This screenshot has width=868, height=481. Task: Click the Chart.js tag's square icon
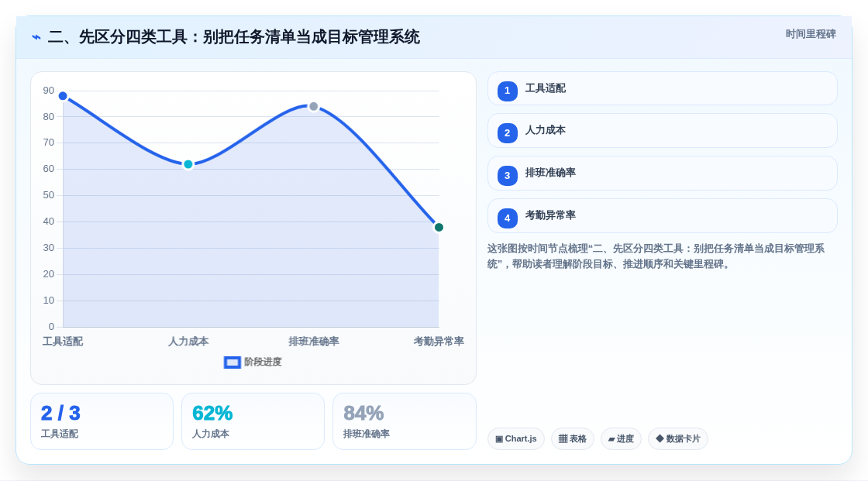coord(499,439)
